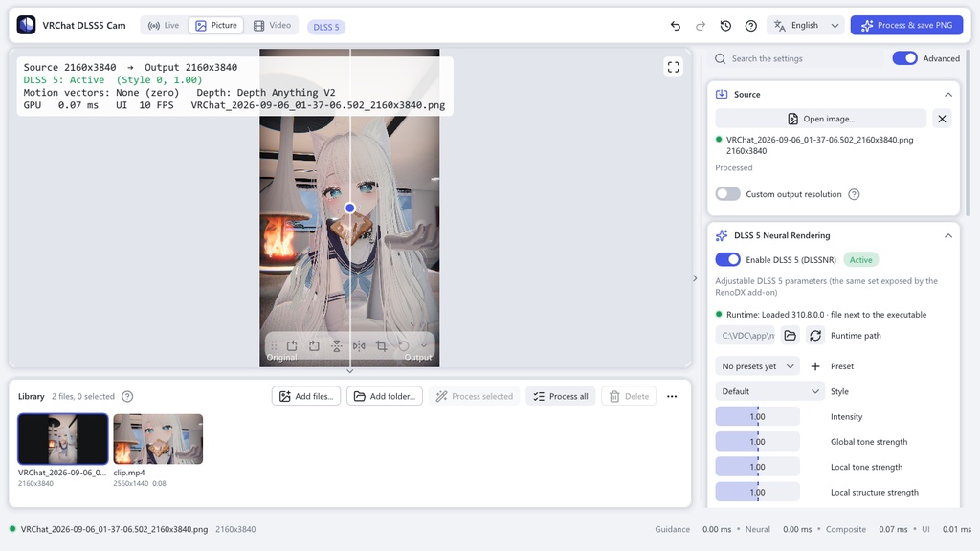
Task: Flip image horizontally
Action: (360, 345)
